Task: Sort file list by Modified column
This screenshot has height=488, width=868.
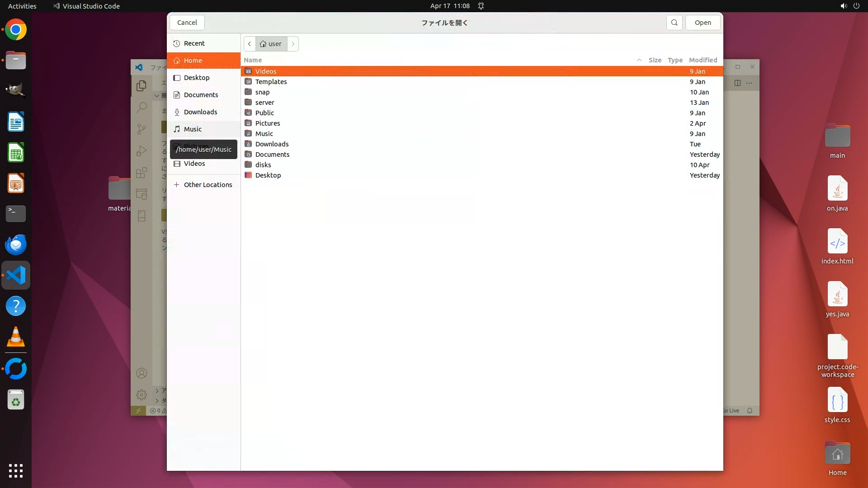Action: click(703, 60)
